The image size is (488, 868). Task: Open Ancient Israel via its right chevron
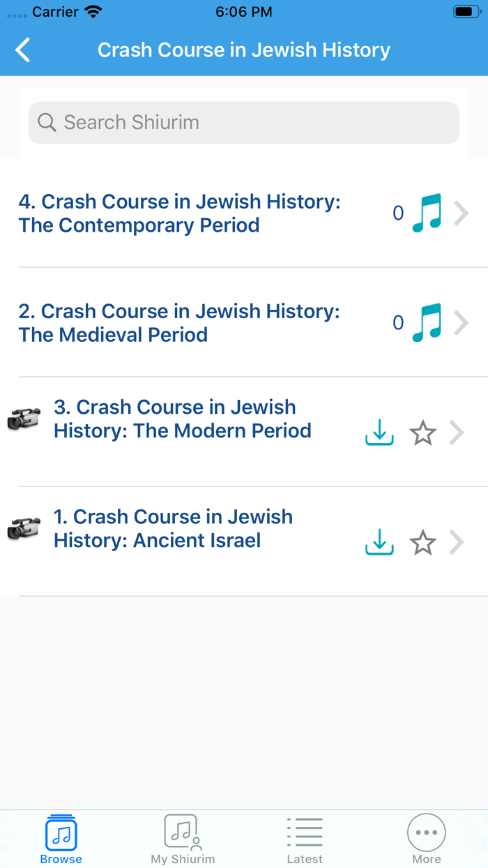(x=457, y=542)
